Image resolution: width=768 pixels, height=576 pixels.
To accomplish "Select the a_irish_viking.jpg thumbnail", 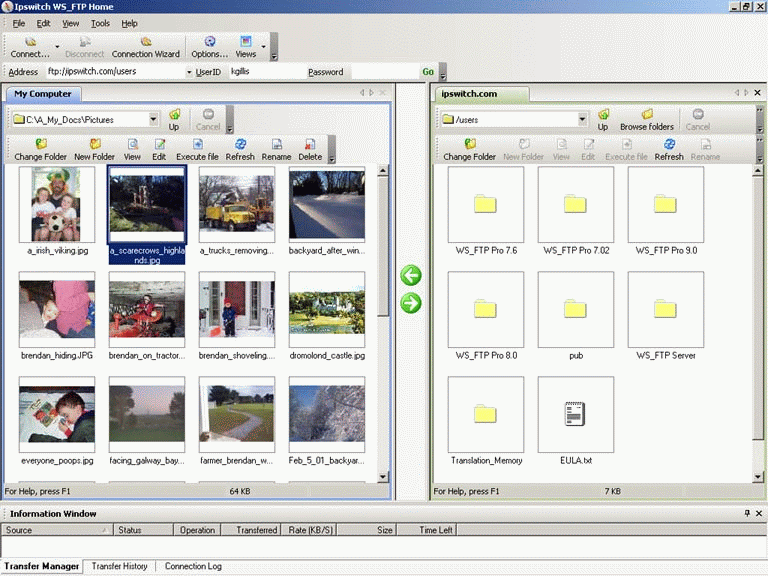I will tap(57, 204).
